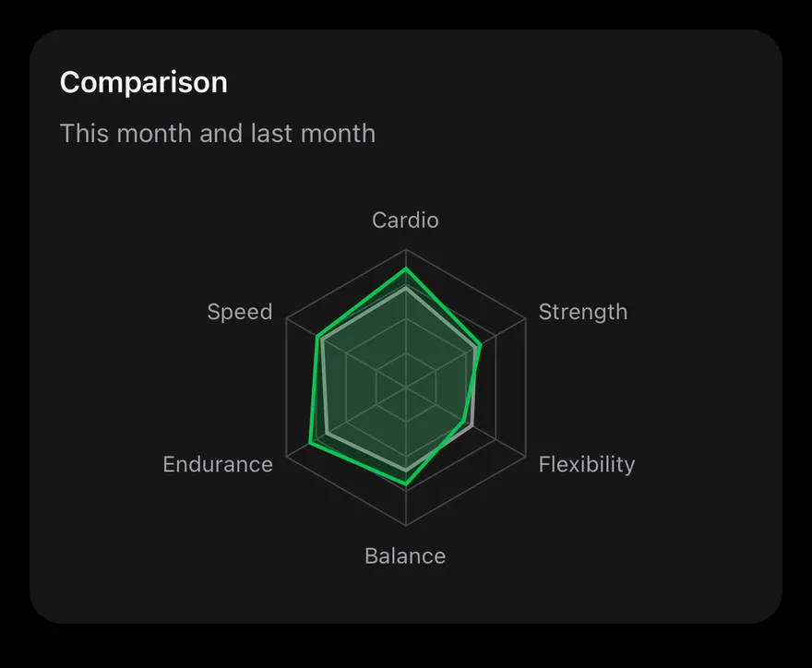
Task: Click the green Endurance data point vertex
Action: click(x=310, y=443)
